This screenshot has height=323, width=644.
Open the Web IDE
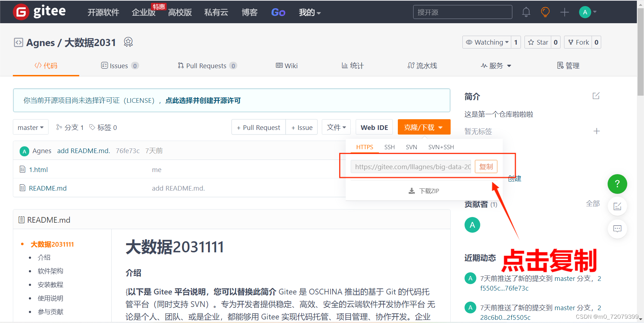(374, 127)
